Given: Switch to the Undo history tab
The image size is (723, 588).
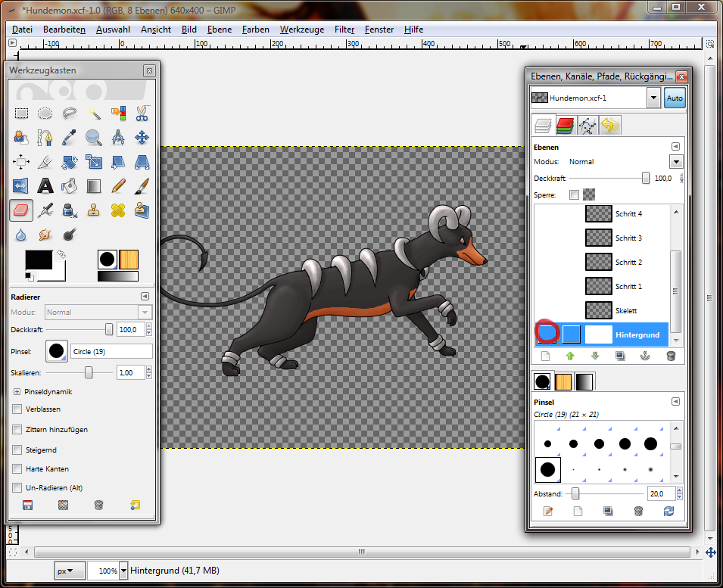Looking at the screenshot, I should [x=609, y=126].
